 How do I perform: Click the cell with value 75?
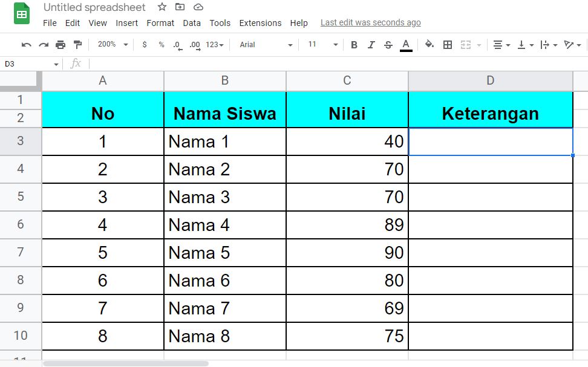coord(347,336)
